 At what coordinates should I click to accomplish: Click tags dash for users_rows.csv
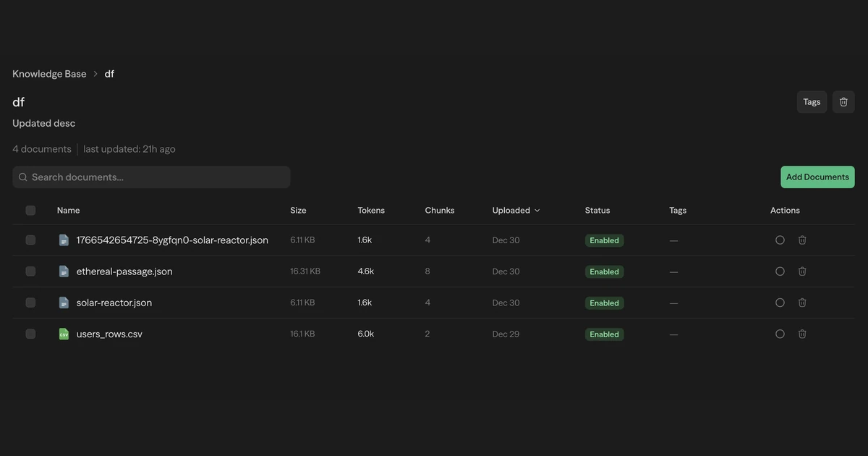click(673, 334)
